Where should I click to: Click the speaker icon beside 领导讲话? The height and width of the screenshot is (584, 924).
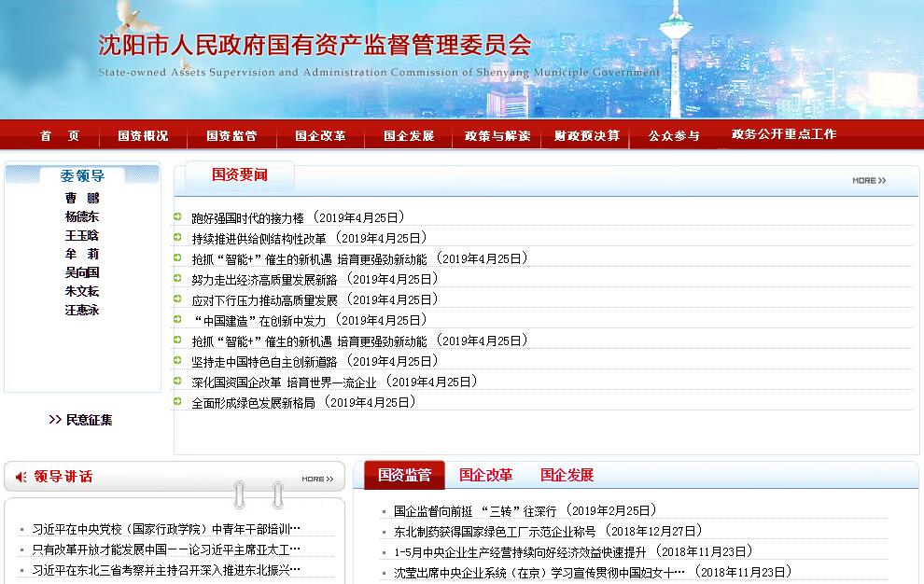(x=21, y=478)
